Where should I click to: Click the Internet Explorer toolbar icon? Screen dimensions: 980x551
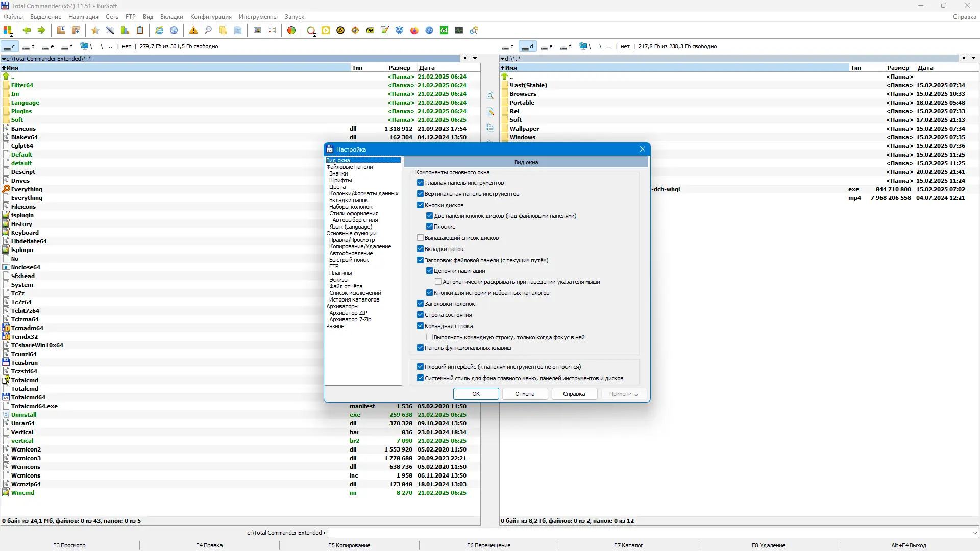click(159, 30)
